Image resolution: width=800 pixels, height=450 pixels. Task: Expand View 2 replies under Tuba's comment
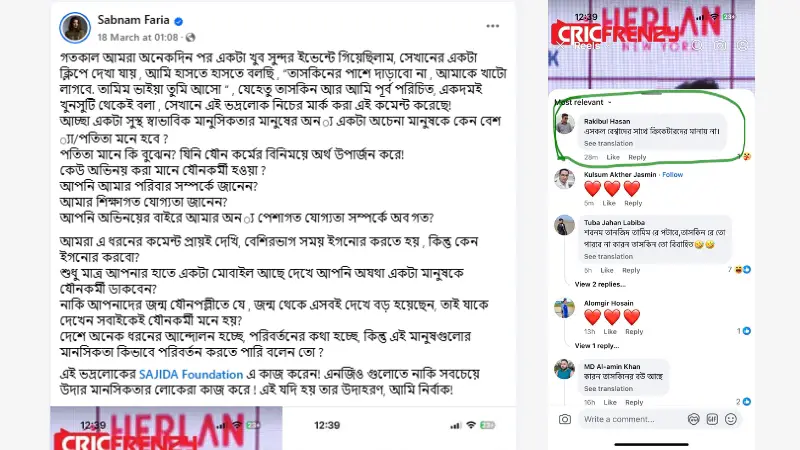click(x=600, y=284)
